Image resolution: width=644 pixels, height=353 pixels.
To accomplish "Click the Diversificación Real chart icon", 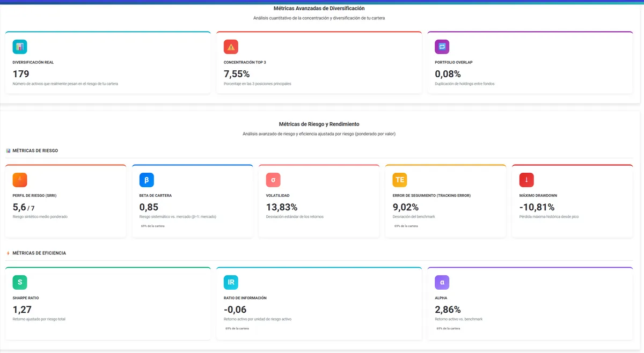I will 20,47.
